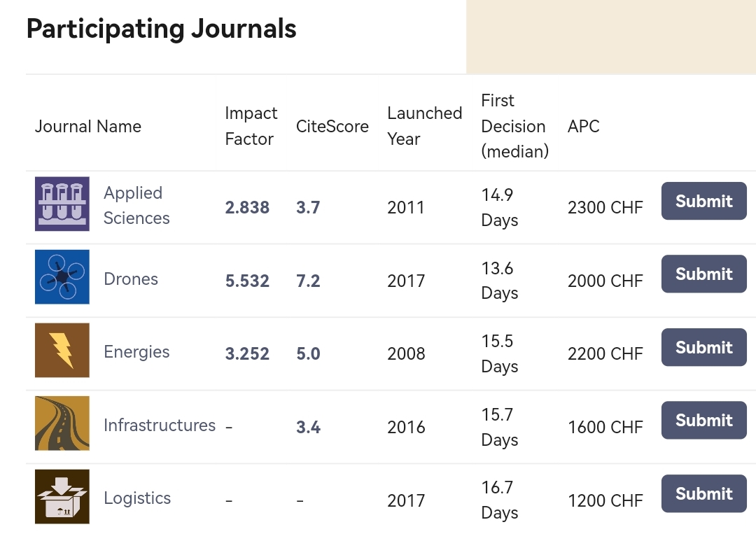This screenshot has width=756, height=534.
Task: Click the Logistics box icon
Action: pos(62,496)
